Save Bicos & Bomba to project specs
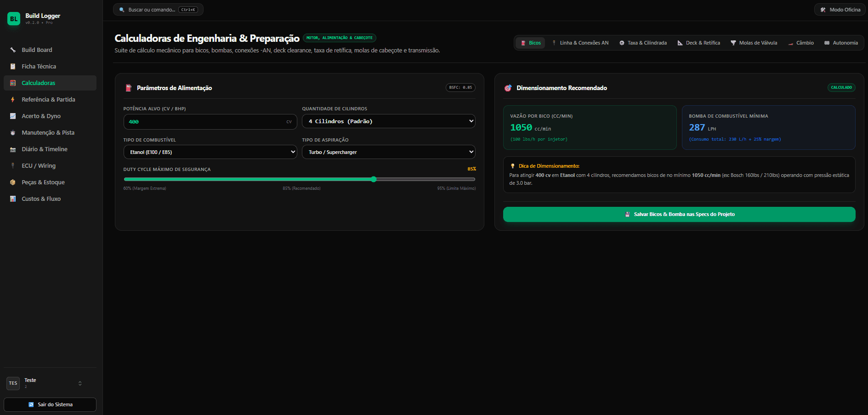The height and width of the screenshot is (415, 868). coord(679,214)
